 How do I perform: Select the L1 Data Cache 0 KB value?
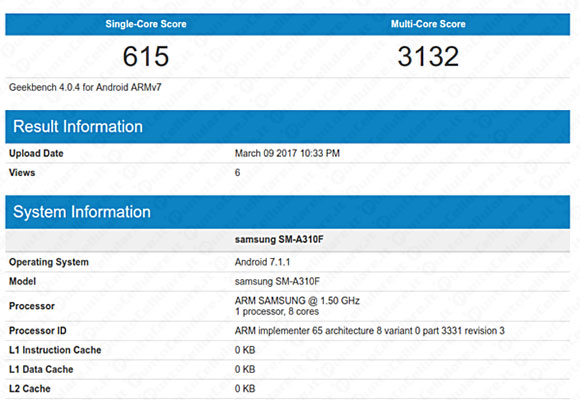click(245, 369)
